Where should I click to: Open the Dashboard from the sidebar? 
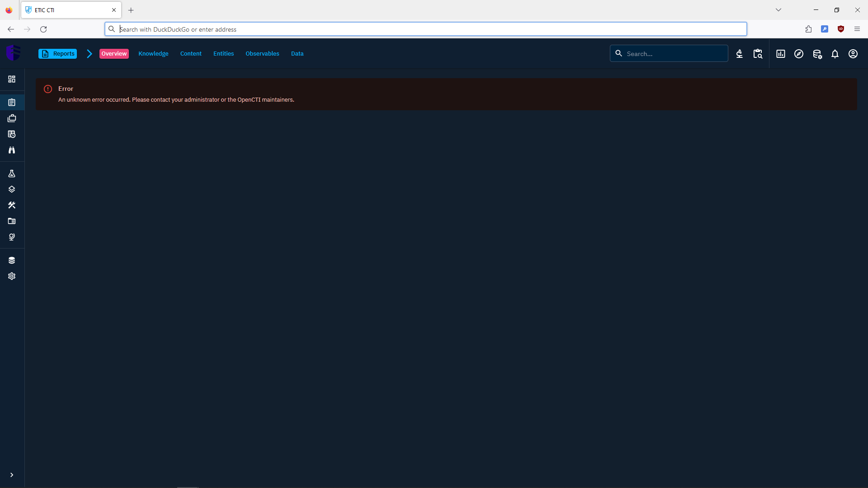point(12,79)
